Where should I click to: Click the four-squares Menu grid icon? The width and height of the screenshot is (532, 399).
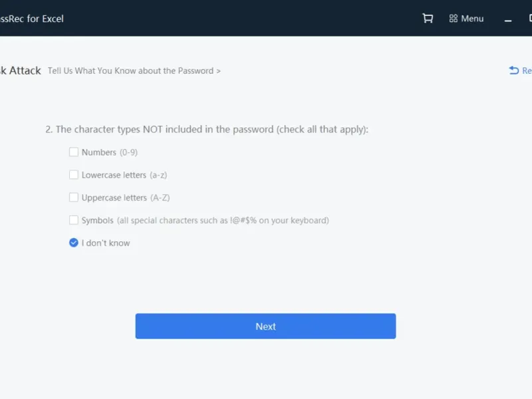tap(454, 19)
